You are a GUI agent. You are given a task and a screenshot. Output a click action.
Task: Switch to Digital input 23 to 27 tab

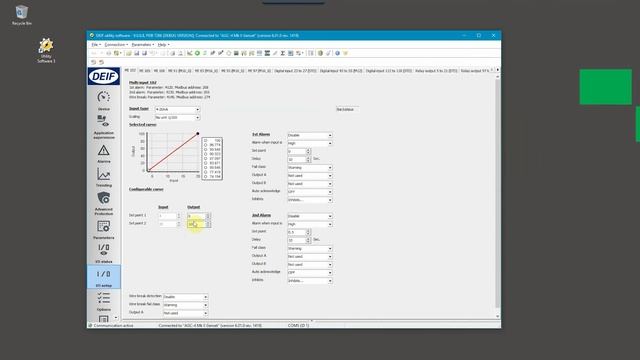[x=295, y=71]
